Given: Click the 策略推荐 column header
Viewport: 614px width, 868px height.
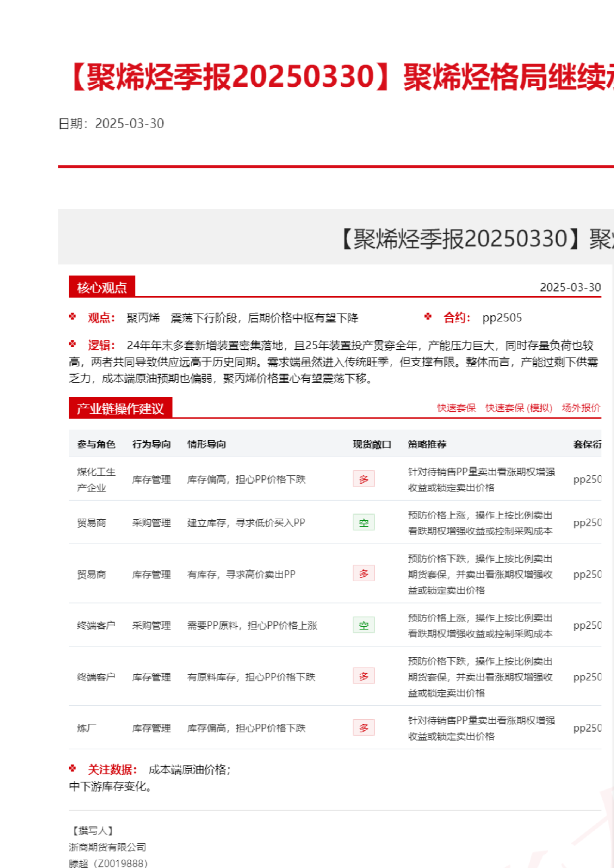Looking at the screenshot, I should point(427,444).
